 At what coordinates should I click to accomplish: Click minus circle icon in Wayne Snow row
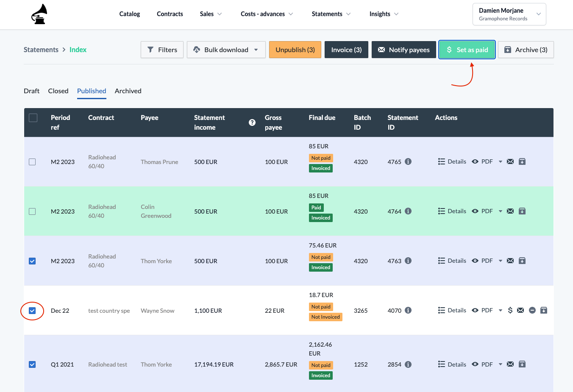click(532, 310)
